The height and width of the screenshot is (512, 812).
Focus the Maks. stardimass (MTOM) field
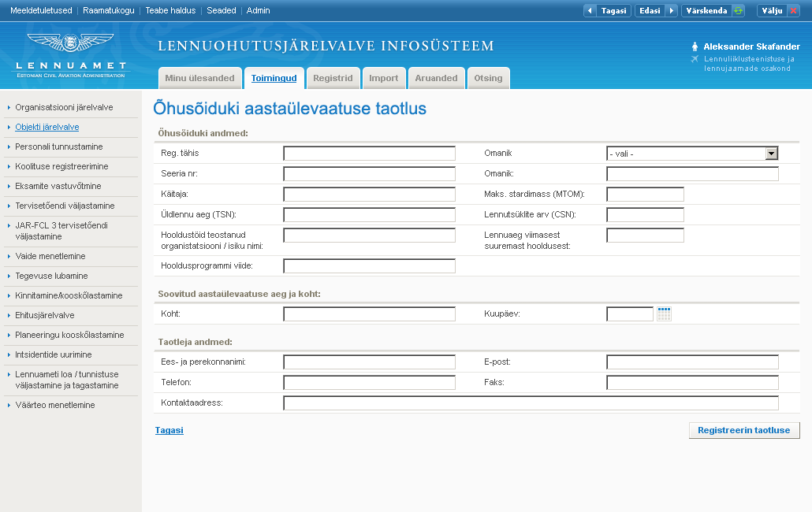click(x=645, y=195)
